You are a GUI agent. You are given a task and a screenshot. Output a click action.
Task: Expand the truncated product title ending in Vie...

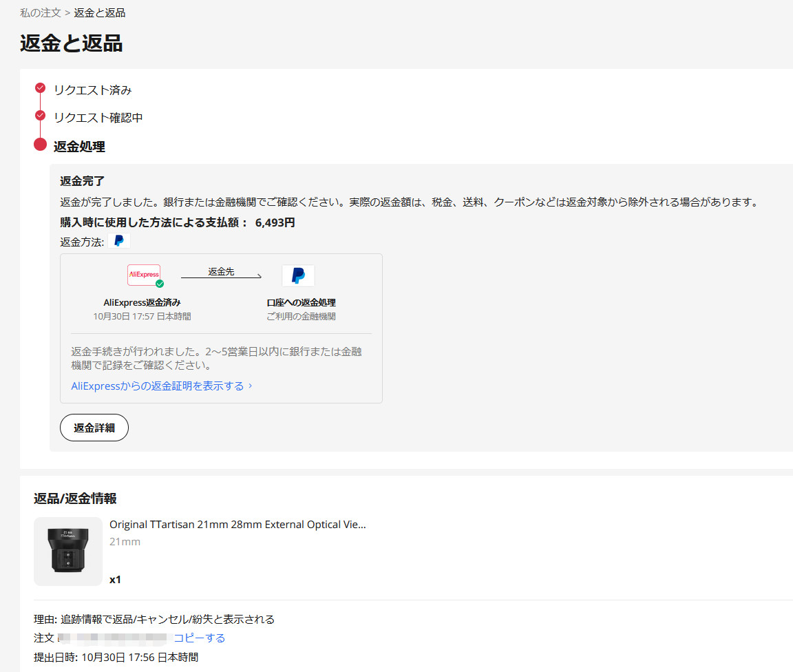pos(237,524)
